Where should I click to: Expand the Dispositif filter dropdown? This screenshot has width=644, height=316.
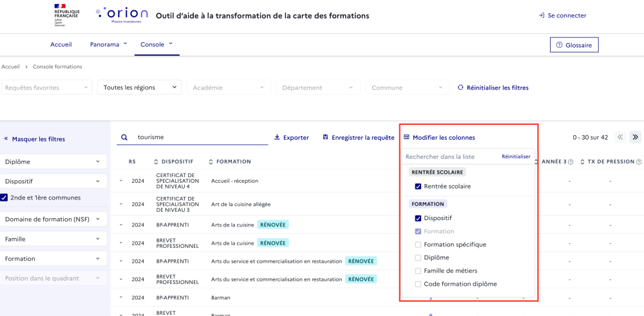[x=54, y=181]
